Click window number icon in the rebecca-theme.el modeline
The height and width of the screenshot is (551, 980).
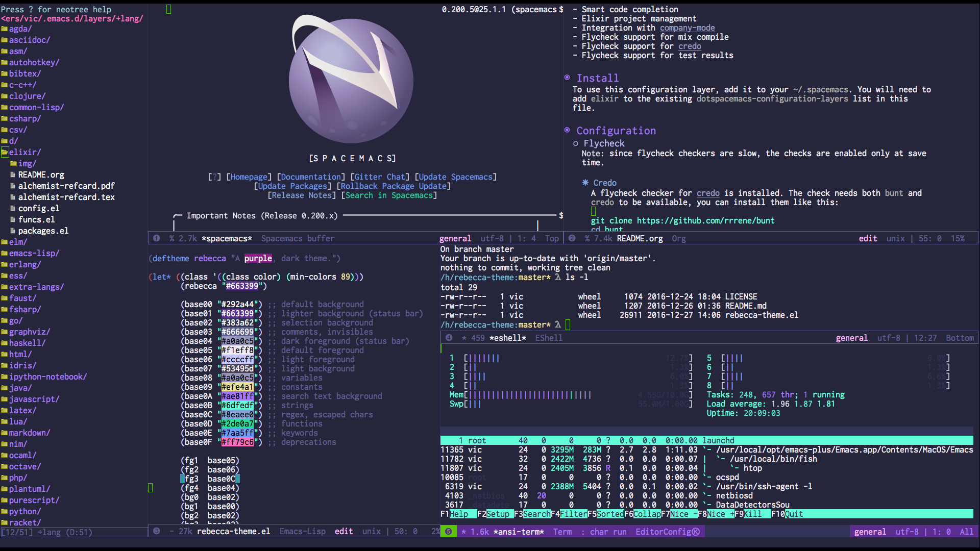(x=157, y=531)
